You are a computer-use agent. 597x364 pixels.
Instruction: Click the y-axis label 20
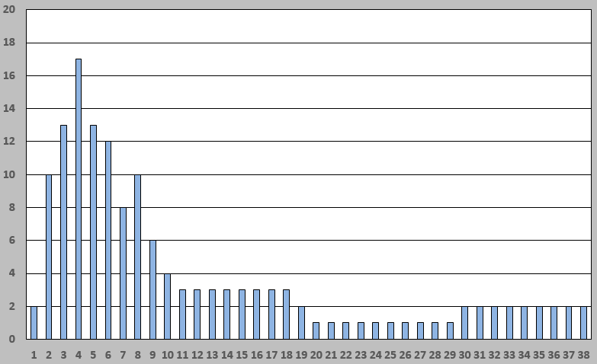[9, 10]
